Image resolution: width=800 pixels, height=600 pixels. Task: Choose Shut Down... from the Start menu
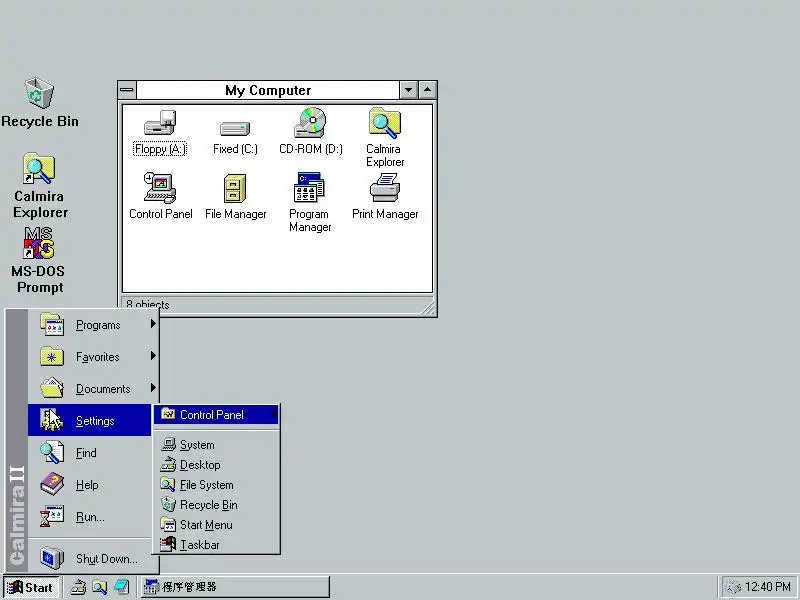click(x=93, y=559)
